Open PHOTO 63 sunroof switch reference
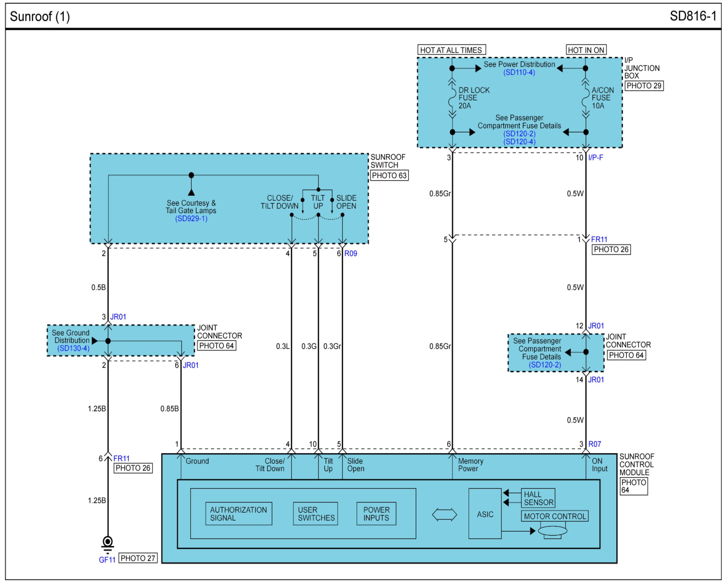 coord(389,176)
